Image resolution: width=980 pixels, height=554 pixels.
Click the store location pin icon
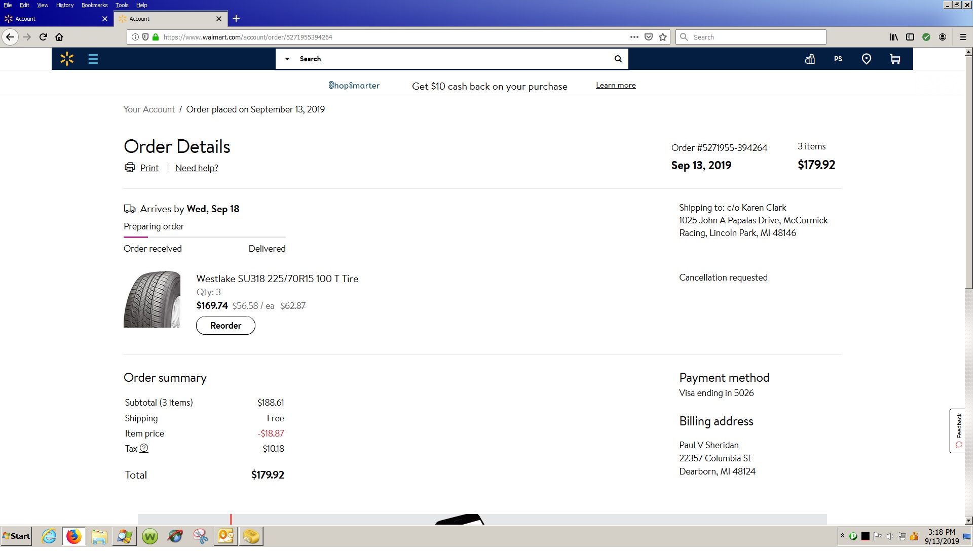(866, 59)
